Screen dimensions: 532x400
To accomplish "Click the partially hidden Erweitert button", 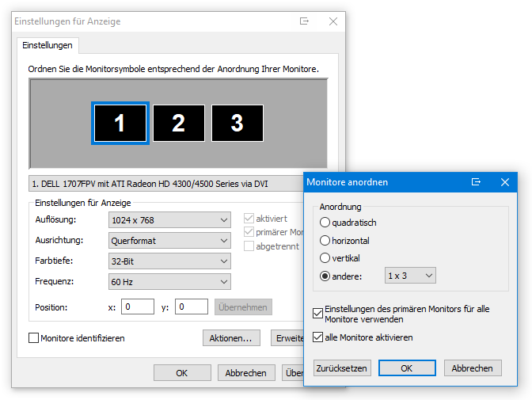I will pyautogui.click(x=287, y=338).
